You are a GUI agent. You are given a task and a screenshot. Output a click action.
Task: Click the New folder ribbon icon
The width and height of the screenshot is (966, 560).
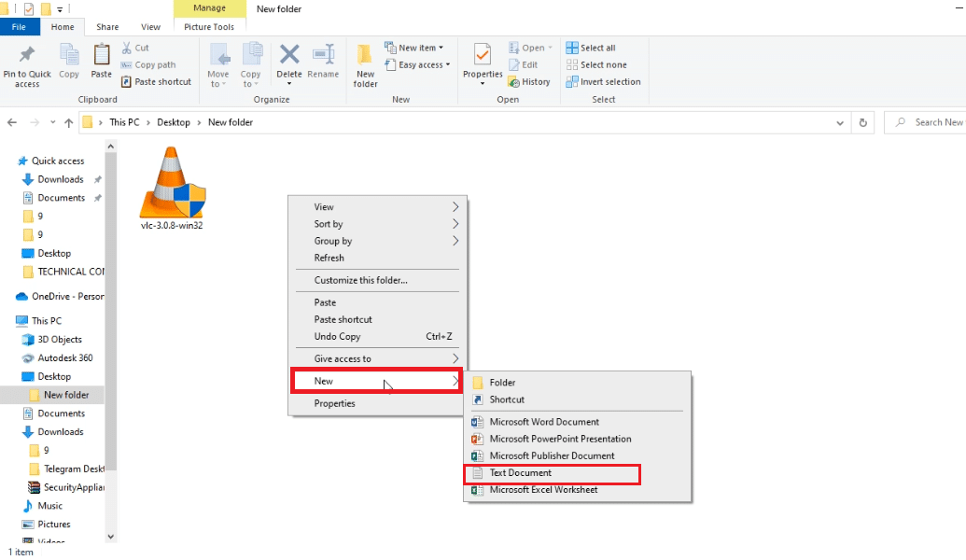pos(365,55)
